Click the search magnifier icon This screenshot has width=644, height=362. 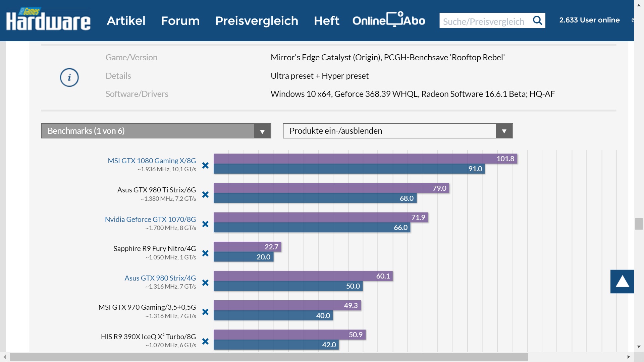[x=537, y=21]
